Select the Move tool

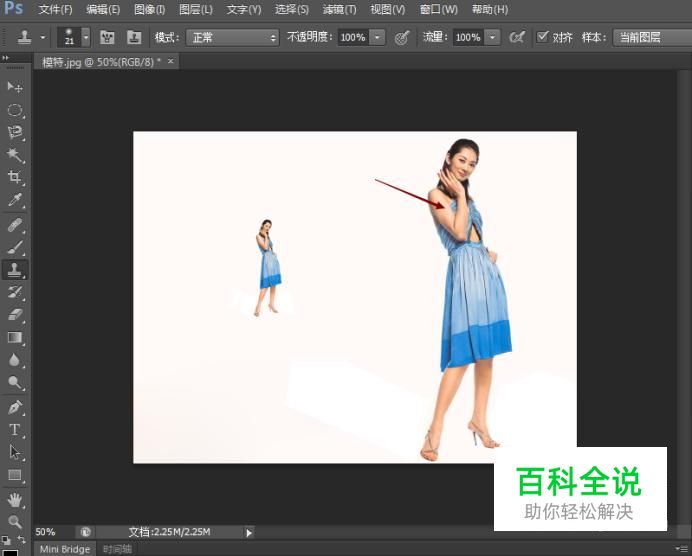pyautogui.click(x=15, y=87)
